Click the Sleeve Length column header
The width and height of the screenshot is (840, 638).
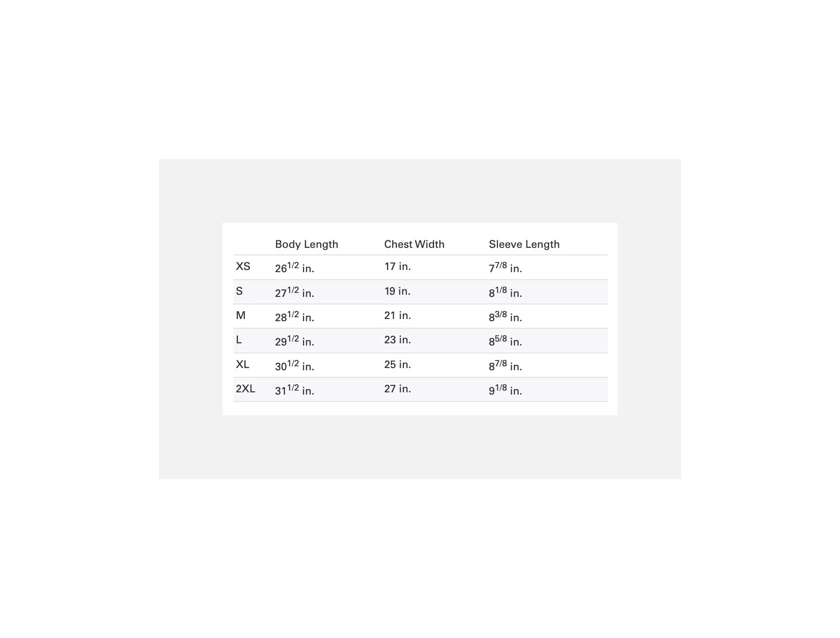pos(524,244)
